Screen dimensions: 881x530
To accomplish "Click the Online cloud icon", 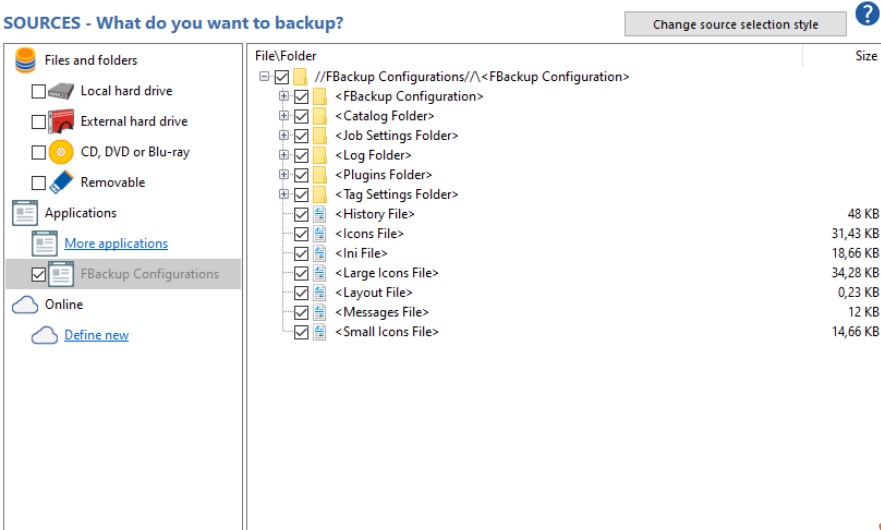I will (x=24, y=305).
